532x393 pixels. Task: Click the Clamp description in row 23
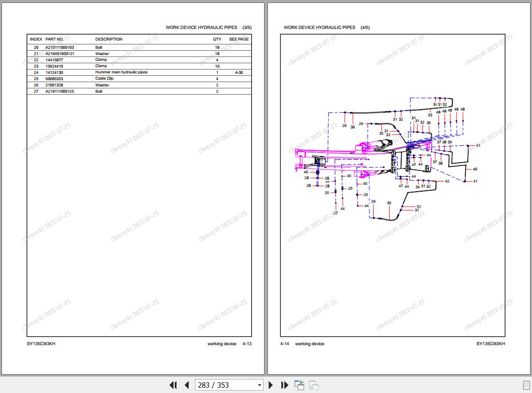click(101, 66)
